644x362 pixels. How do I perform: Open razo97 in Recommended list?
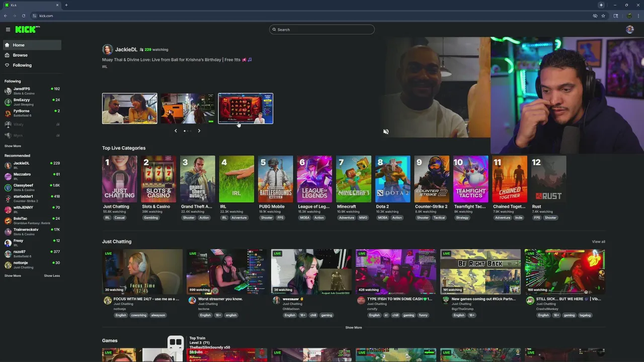32,254
